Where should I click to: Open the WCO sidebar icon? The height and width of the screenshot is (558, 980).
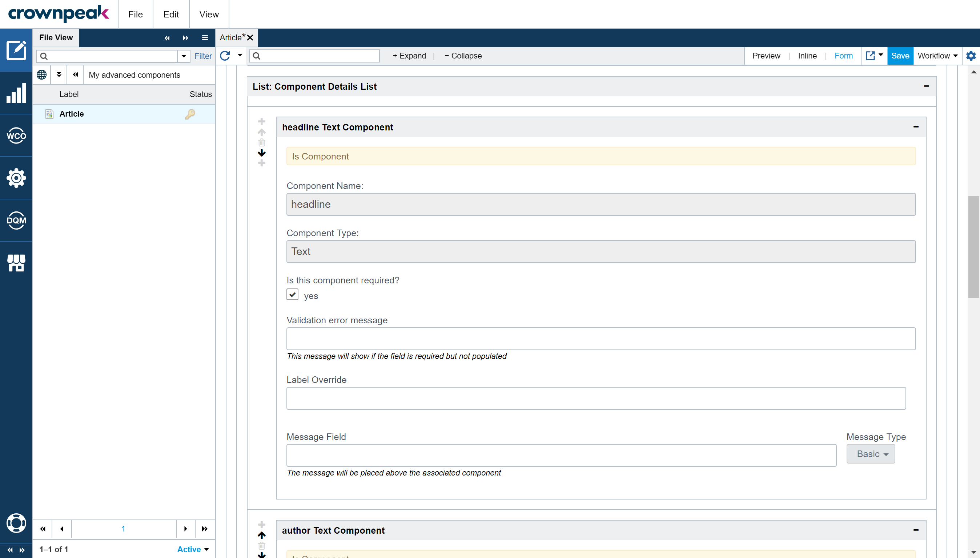pyautogui.click(x=16, y=136)
